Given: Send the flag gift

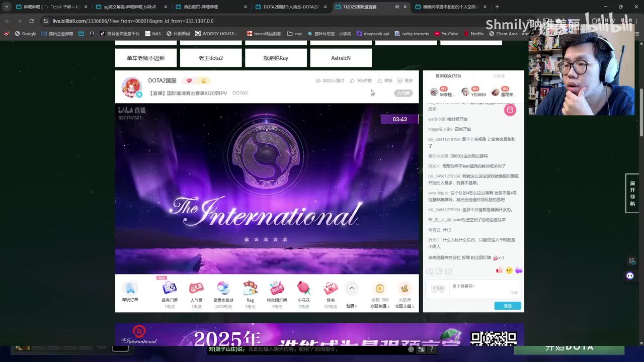Looking at the screenshot, I should [x=250, y=288].
